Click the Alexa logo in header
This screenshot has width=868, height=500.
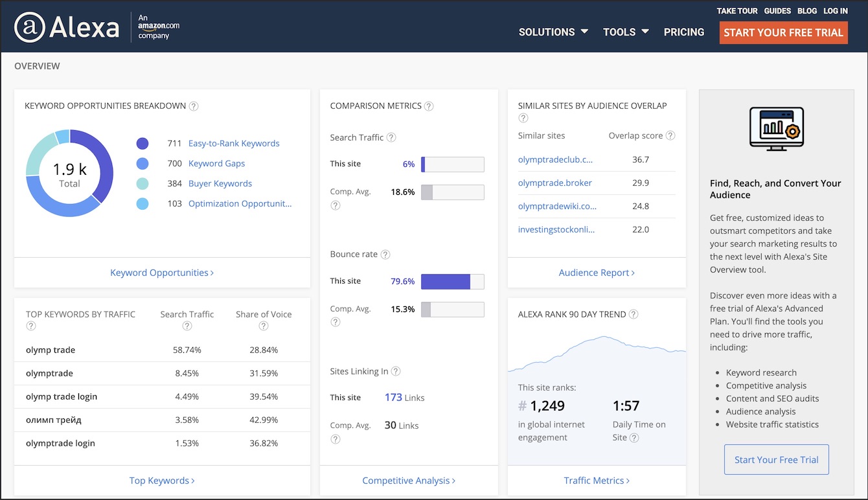coord(67,27)
